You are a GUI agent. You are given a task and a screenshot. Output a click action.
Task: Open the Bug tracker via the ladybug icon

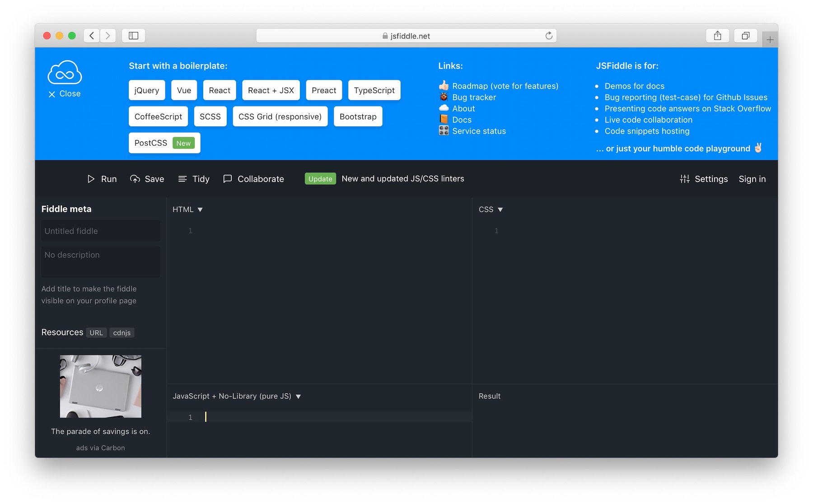[x=444, y=97]
